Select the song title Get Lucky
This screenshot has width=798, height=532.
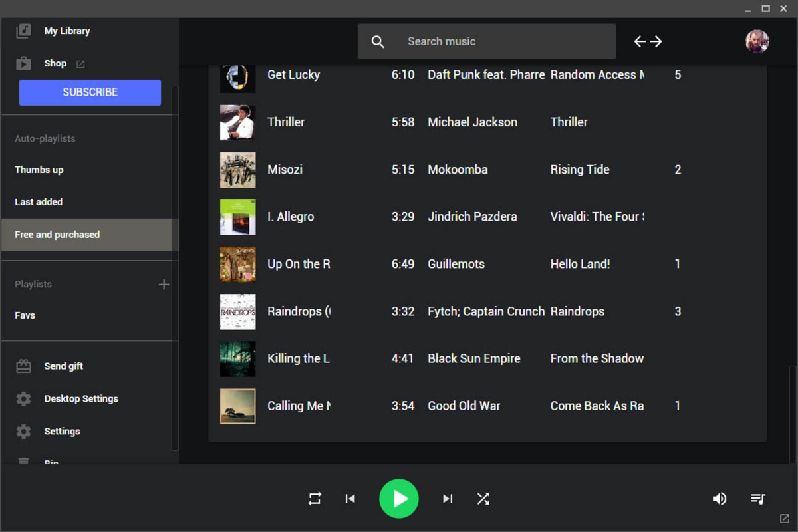[x=293, y=75]
